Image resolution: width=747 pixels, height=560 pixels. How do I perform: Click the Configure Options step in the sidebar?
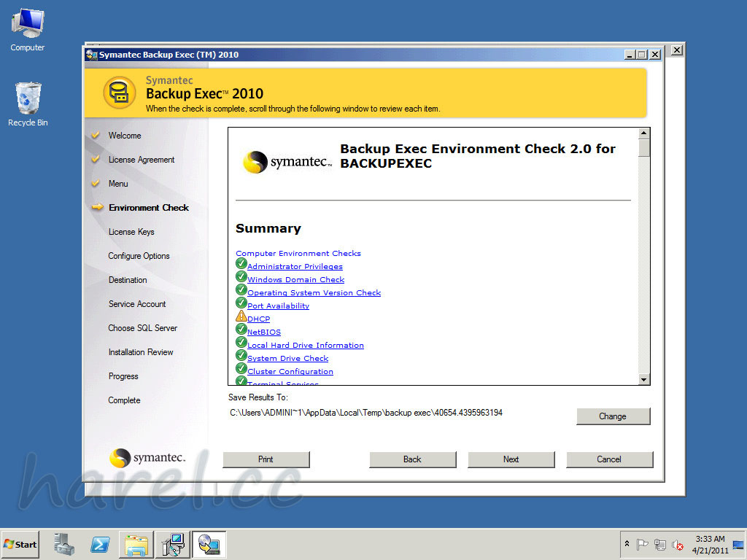click(139, 256)
